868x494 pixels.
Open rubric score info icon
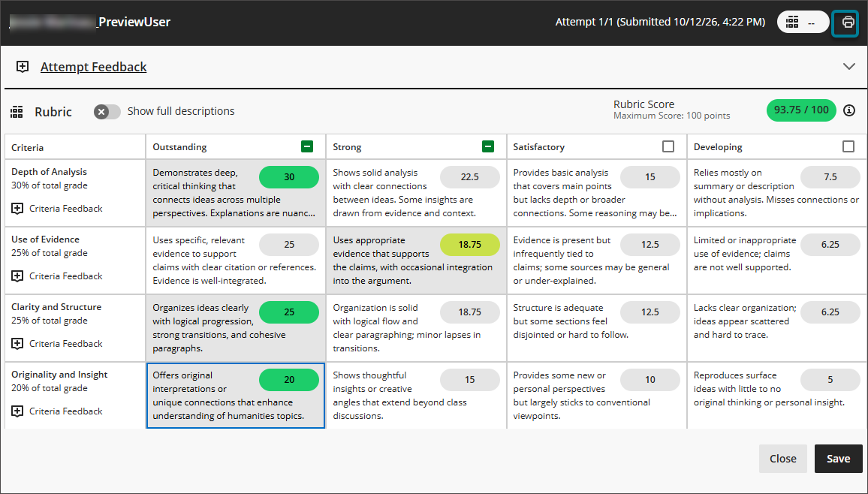tap(849, 110)
